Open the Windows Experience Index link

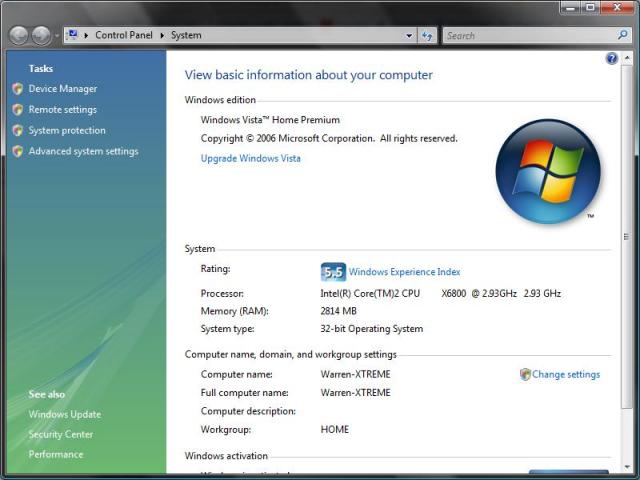[404, 272]
